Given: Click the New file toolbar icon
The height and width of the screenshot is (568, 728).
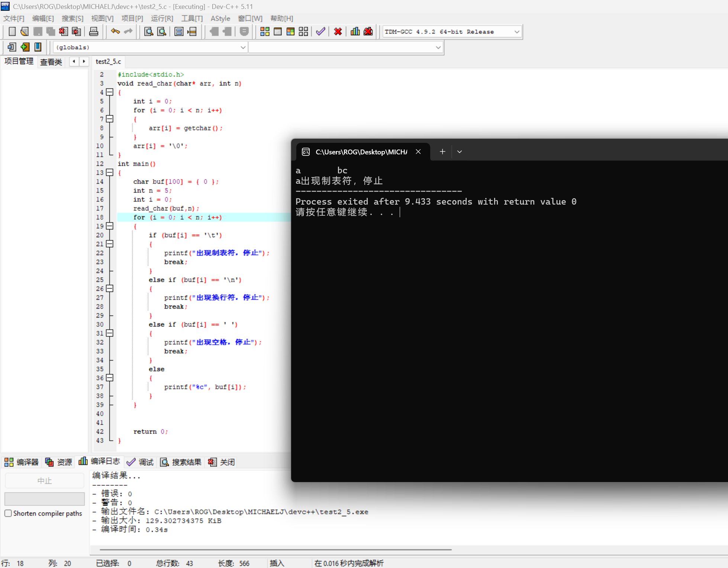Looking at the screenshot, I should pyautogui.click(x=12, y=32).
